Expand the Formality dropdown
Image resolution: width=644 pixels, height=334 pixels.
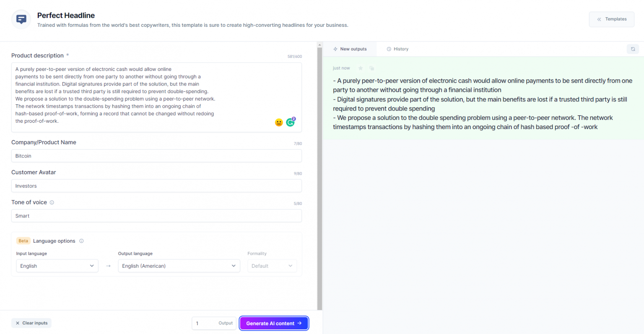point(272,266)
